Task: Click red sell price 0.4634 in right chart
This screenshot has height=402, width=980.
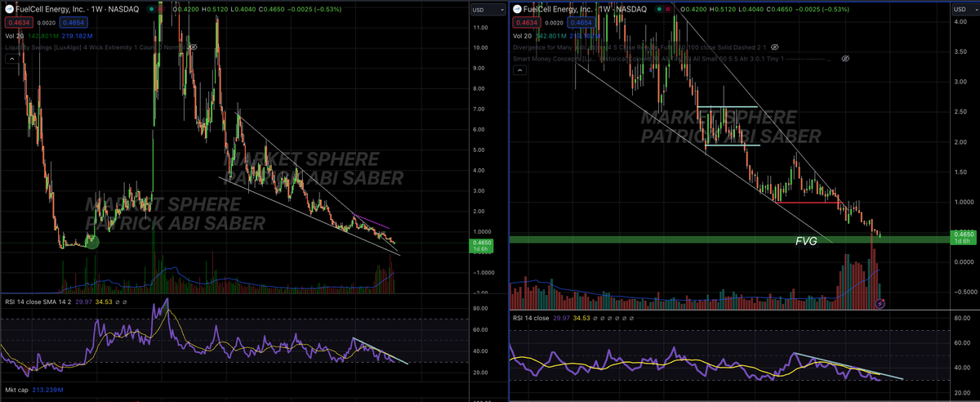Action: click(x=526, y=23)
